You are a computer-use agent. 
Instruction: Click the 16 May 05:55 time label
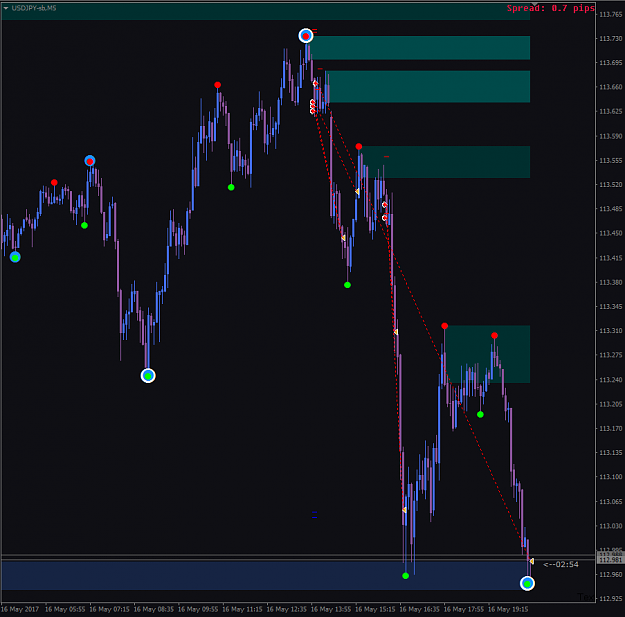65,609
